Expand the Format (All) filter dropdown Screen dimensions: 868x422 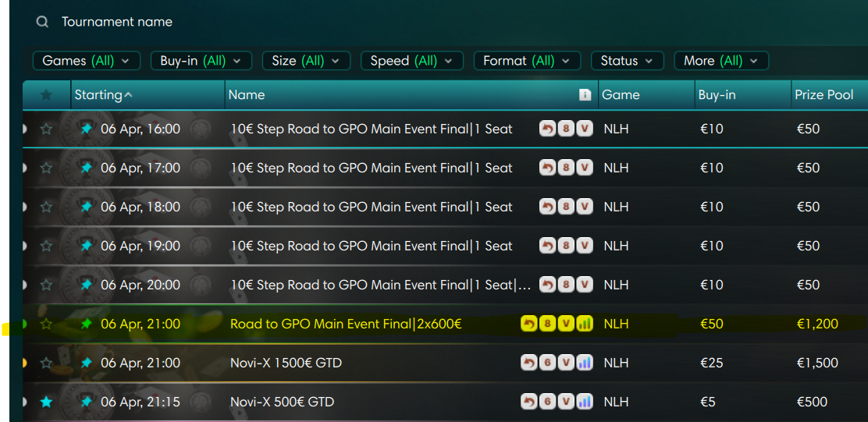(x=527, y=61)
